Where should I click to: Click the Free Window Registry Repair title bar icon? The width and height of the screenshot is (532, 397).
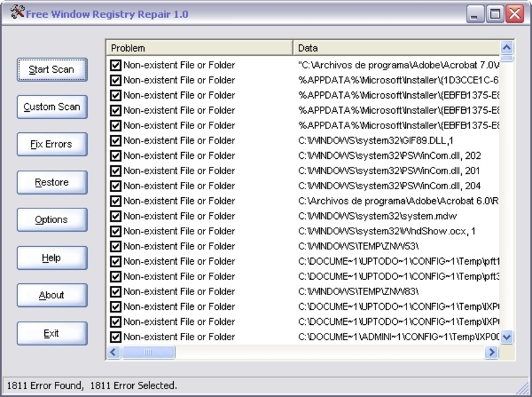click(17, 12)
